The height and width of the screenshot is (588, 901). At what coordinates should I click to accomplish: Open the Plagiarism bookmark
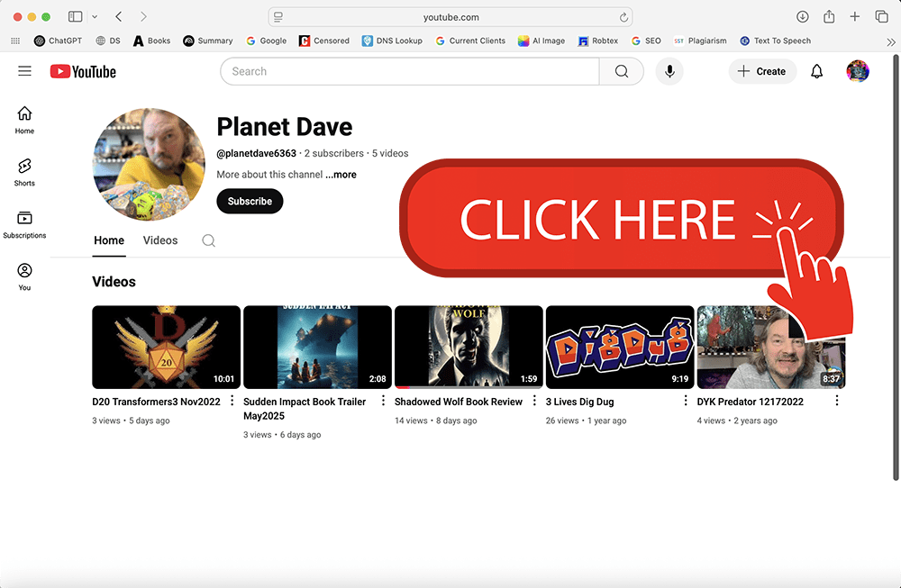pyautogui.click(x=700, y=41)
